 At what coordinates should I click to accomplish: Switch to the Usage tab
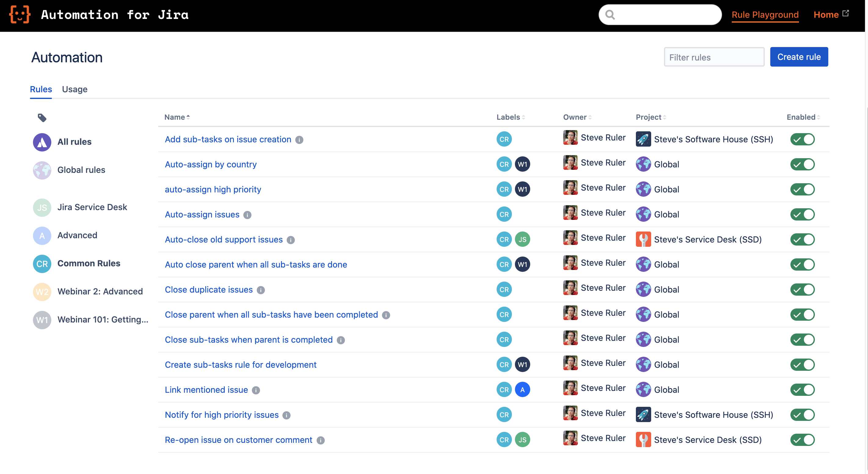click(75, 89)
